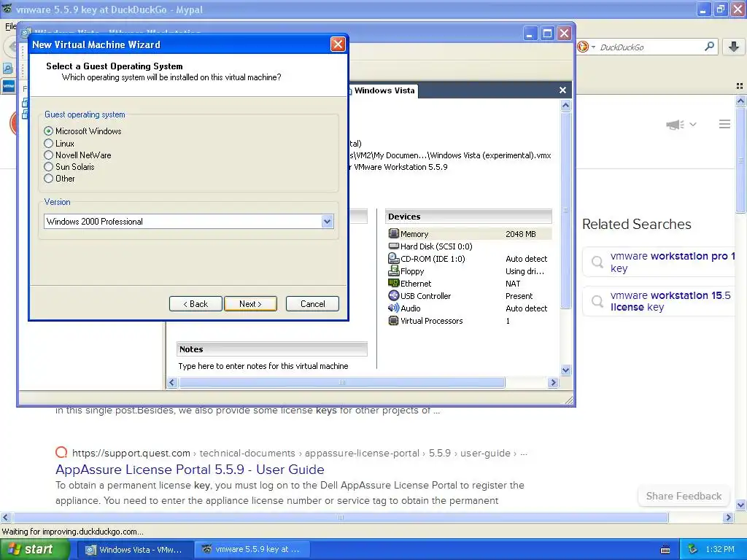Image resolution: width=747 pixels, height=560 pixels.
Task: Select Other guest operating system
Action: pos(49,179)
